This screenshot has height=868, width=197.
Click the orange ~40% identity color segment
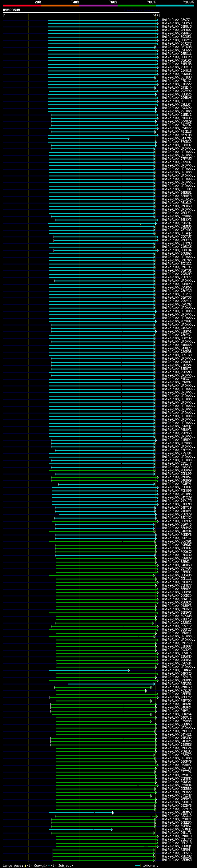pos(60,6)
